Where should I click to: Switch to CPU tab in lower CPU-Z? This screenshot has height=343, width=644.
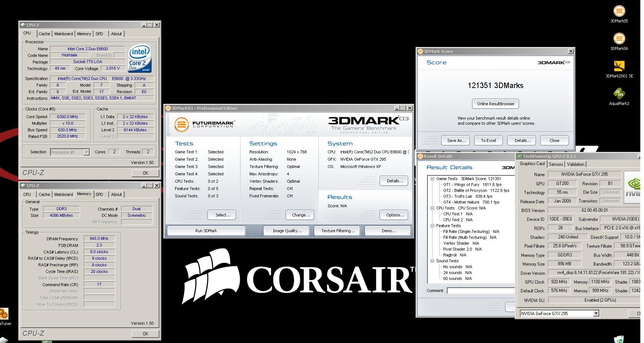point(27,194)
